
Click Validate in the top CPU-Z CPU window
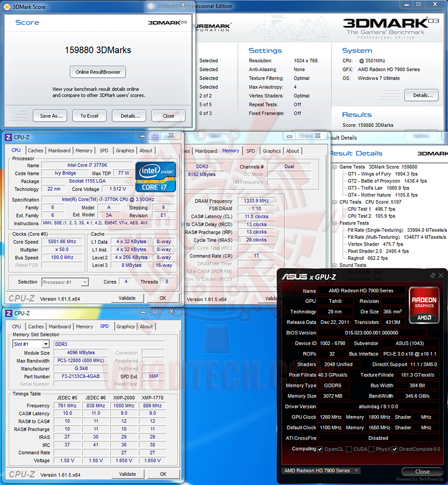click(x=127, y=298)
